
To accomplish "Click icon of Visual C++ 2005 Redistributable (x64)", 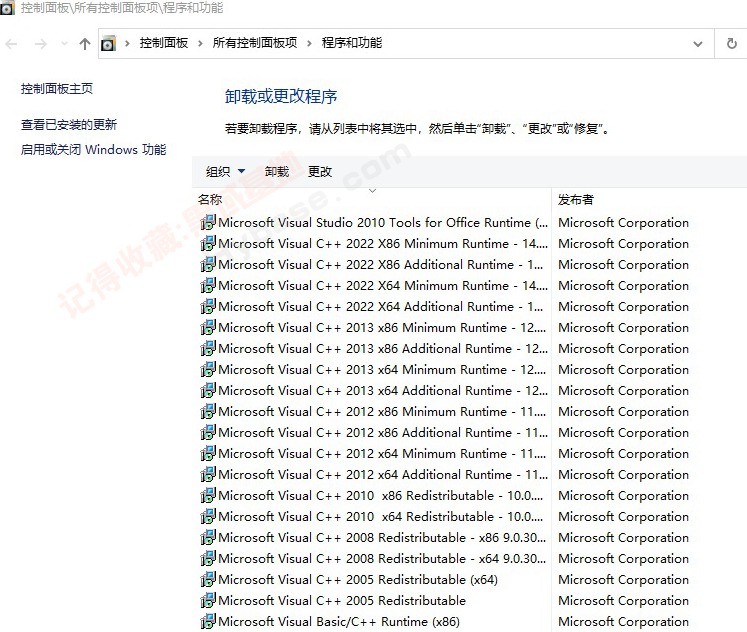I will pyautogui.click(x=208, y=579).
